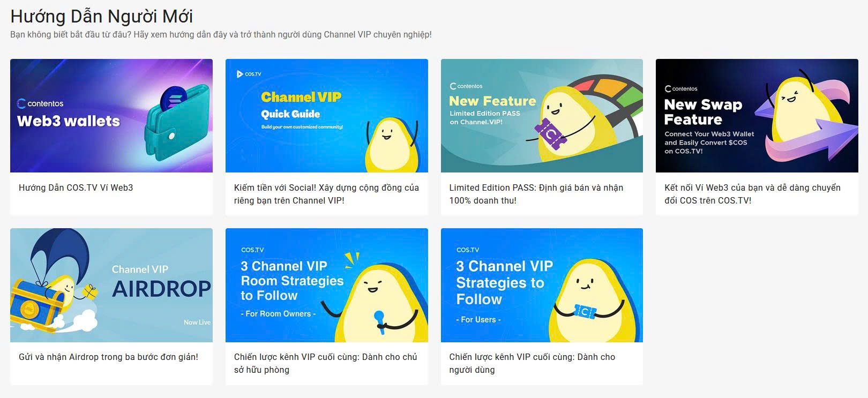Open the VIP Strategies For Users thumbnail
Image resolution: width=868 pixels, height=398 pixels.
point(542,285)
